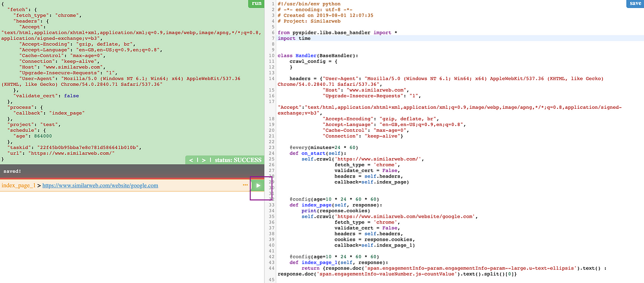644x283 pixels.
Task: Click the "def index_page_1(self, response):" line
Action: (x=339, y=263)
